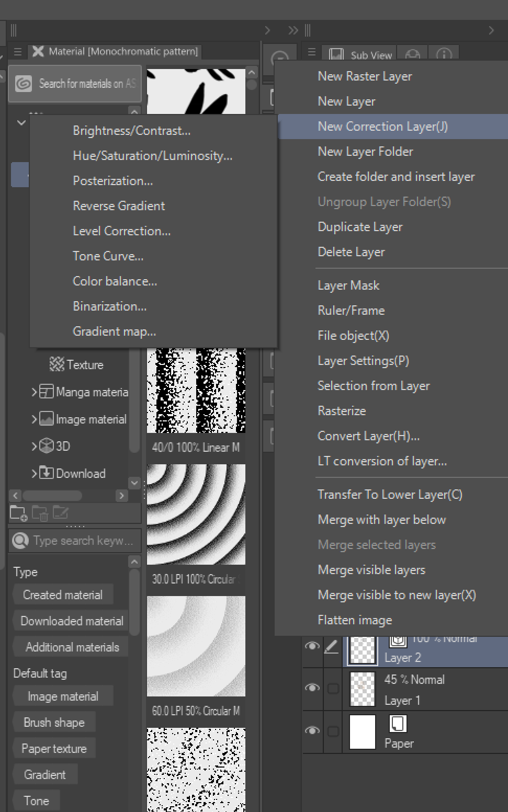The width and height of the screenshot is (508, 812).
Task: Select Merge visible layers menu entry
Action: (371, 570)
